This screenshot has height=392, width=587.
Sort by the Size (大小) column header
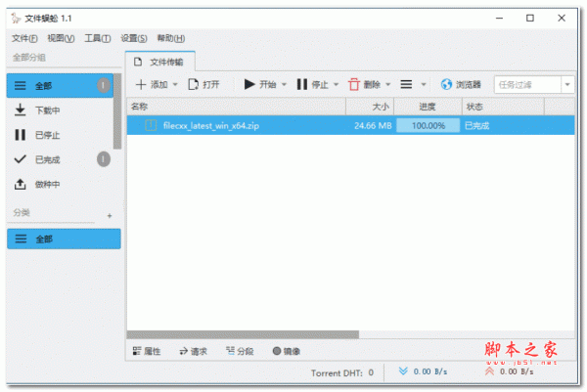(x=370, y=107)
